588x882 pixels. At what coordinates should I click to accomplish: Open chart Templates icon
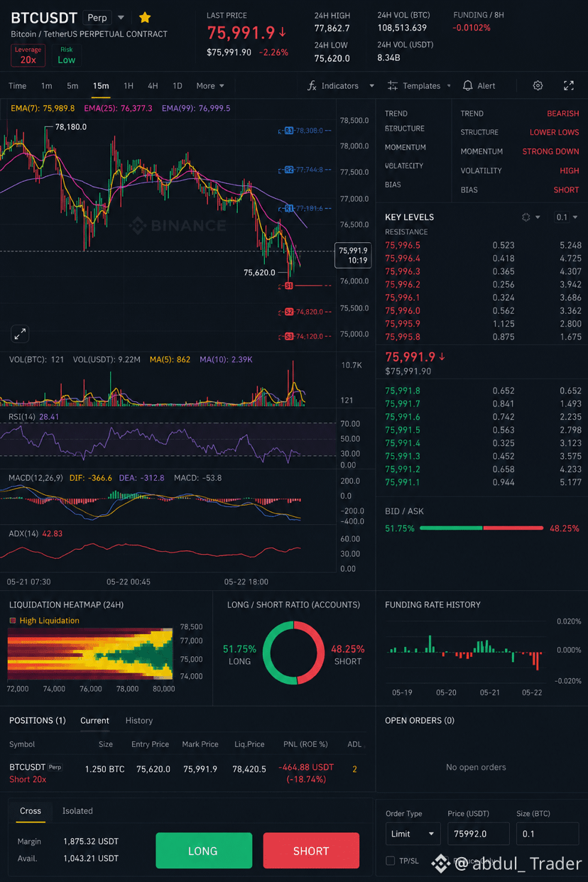tap(393, 86)
